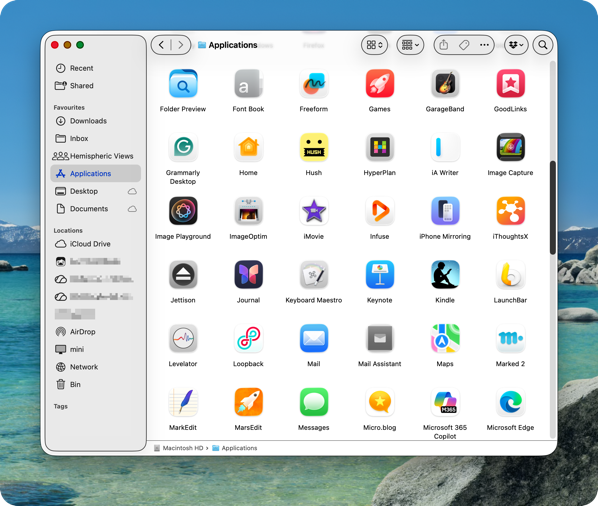598x506 pixels.
Task: Click Microsoft 365 Copilot icon
Action: pos(445,402)
